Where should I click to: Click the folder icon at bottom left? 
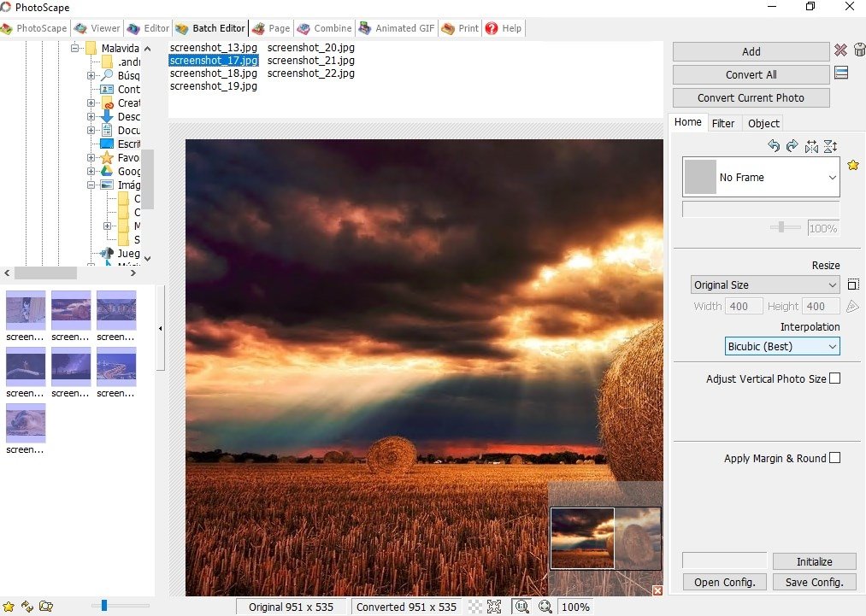pyautogui.click(x=46, y=607)
